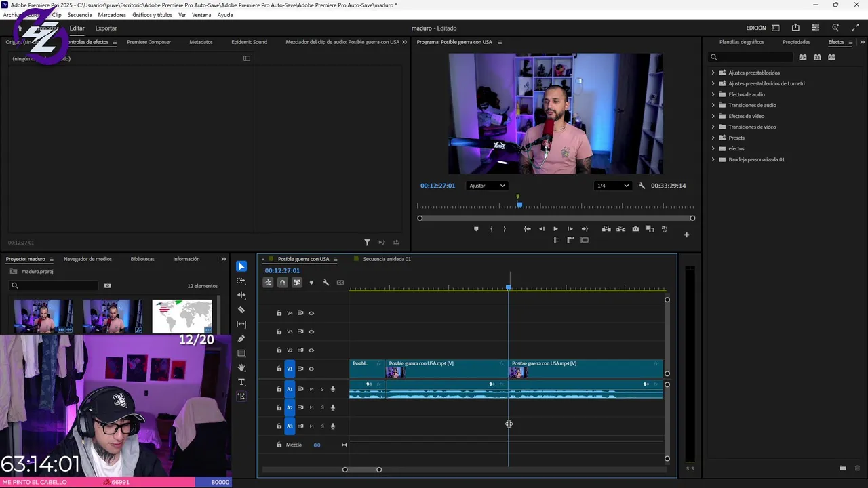Select the Rectangle tool
Image resolution: width=868 pixels, height=488 pixels.
click(x=241, y=353)
